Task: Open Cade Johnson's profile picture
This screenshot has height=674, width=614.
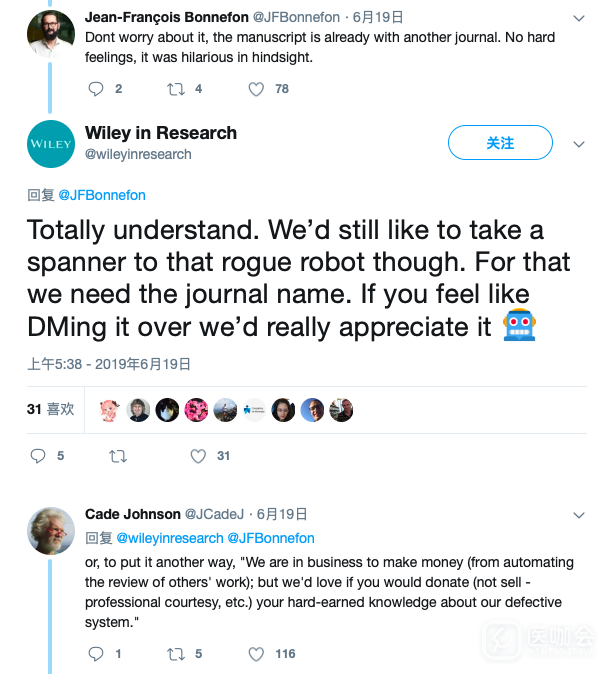Action: (x=50, y=532)
